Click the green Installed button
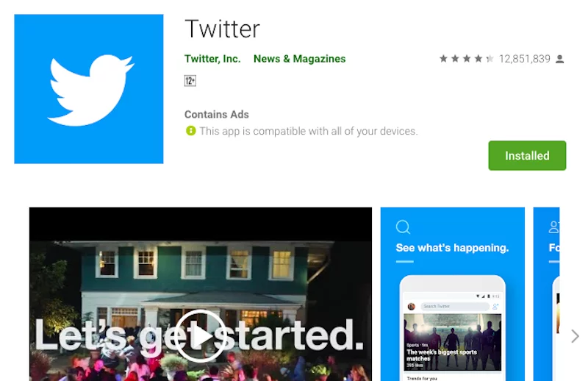The height and width of the screenshot is (381, 588). 527,155
